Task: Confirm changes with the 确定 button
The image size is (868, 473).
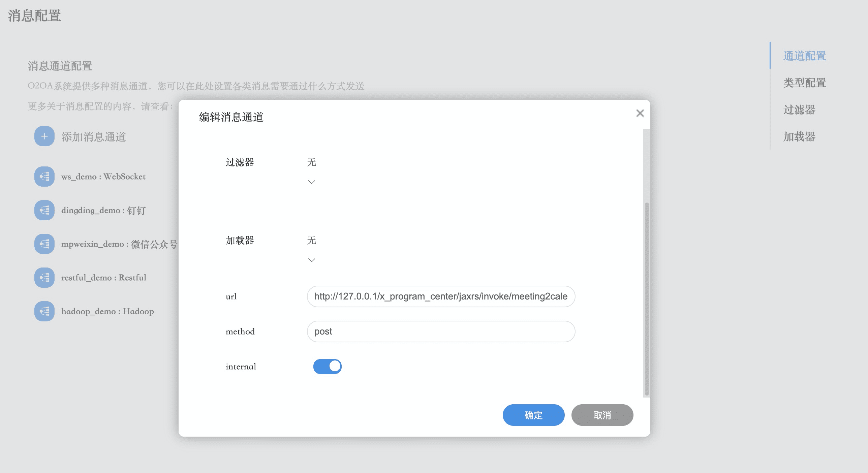Action: pyautogui.click(x=533, y=415)
